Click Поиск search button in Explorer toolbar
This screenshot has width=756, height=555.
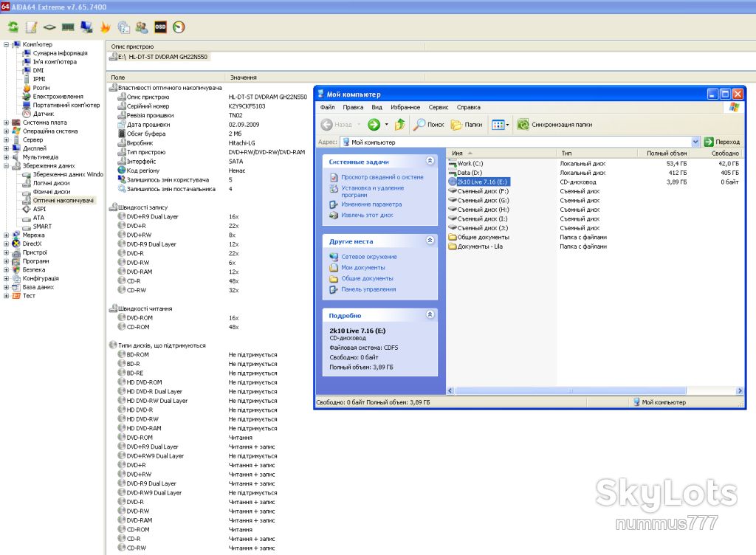(429, 125)
